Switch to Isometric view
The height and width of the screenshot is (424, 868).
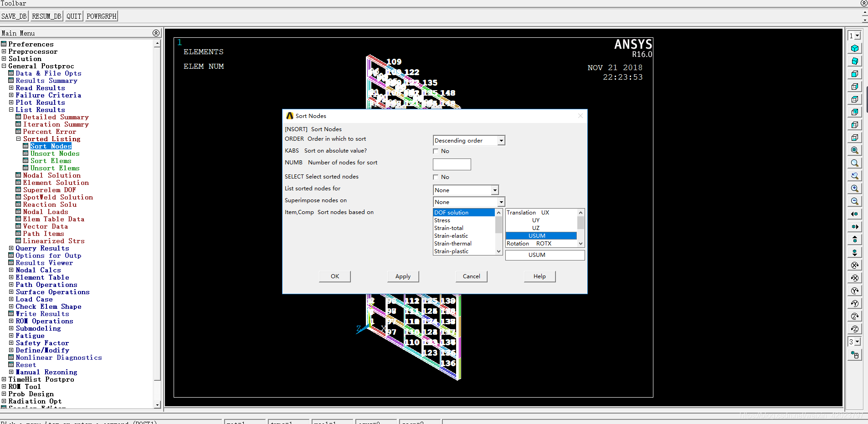point(855,48)
